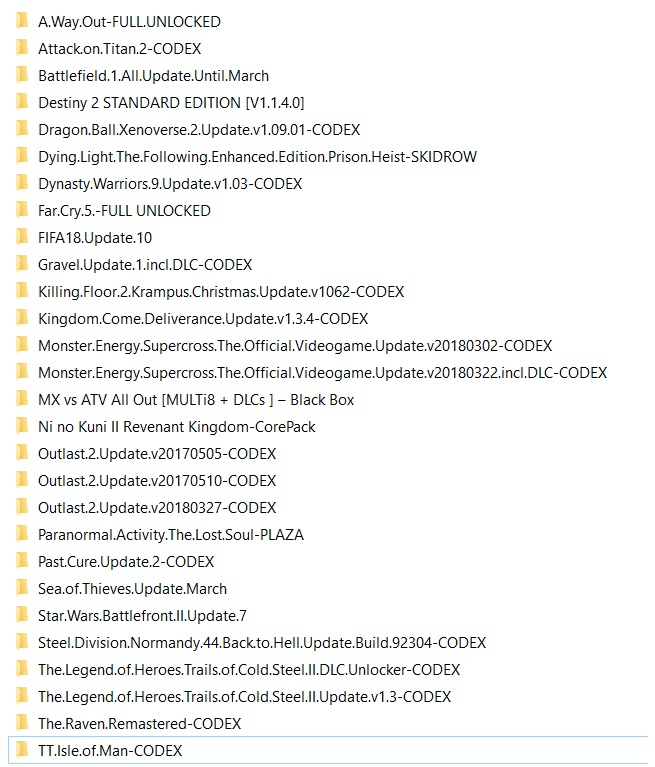Viewport: 655px width, 767px height.
Task: Click folder icon beside Cold.Steel.II.Update.v1.3-CODEX
Action: (22, 696)
